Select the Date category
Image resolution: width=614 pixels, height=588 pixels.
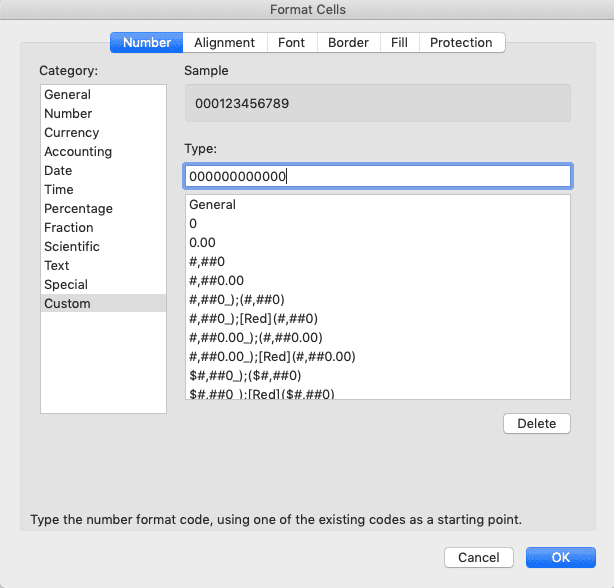click(103, 170)
